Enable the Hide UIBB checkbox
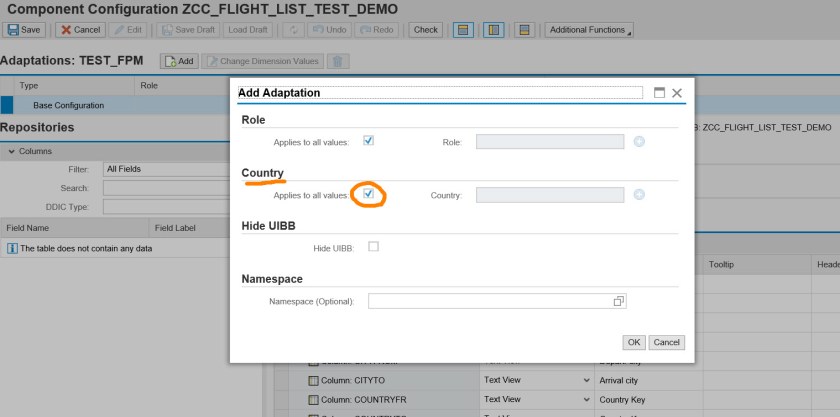Screen dimensions: 840x417 tap(373, 247)
